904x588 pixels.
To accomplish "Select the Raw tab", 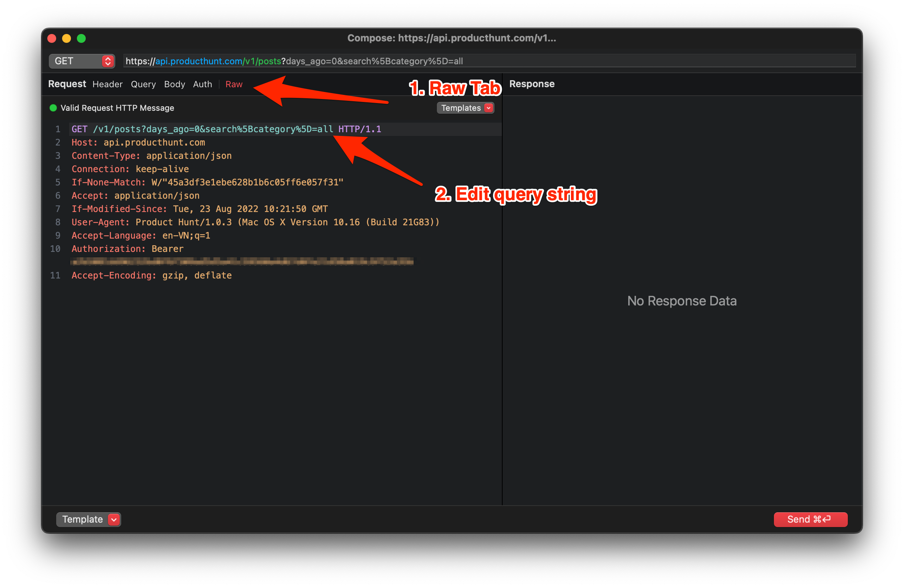I will 234,84.
